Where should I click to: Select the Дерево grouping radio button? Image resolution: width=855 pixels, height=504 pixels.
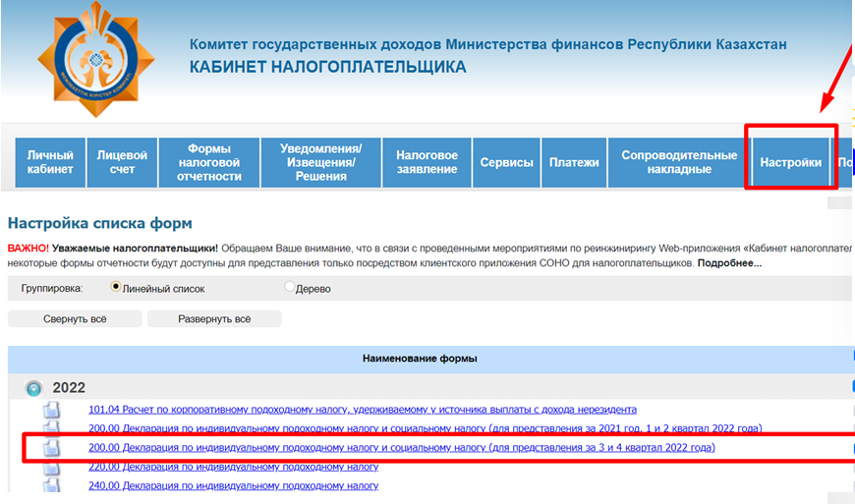tap(290, 288)
